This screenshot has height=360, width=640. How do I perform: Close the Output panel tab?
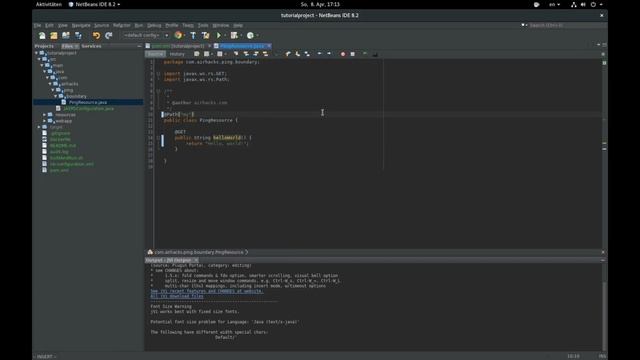(196, 260)
